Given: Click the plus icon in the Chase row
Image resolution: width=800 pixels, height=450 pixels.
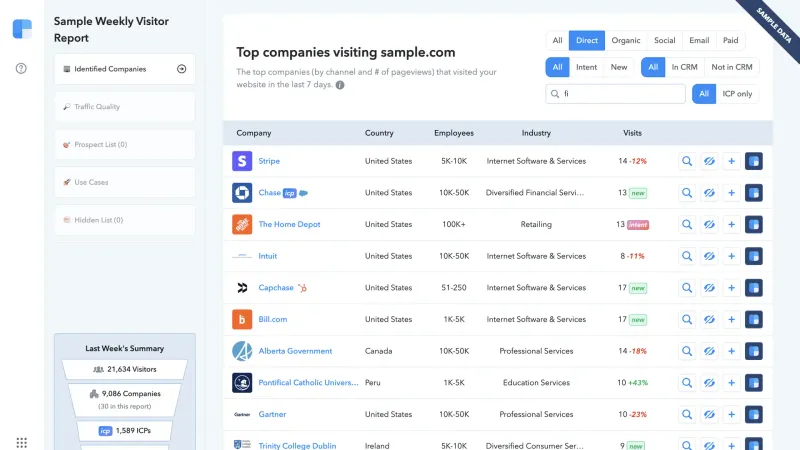Looking at the screenshot, I should (x=731, y=193).
